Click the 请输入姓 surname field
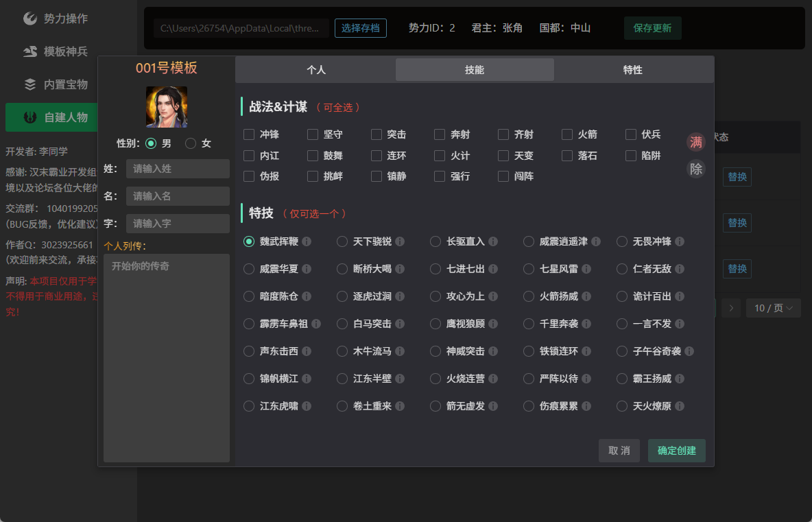This screenshot has width=812, height=522. pyautogui.click(x=178, y=169)
